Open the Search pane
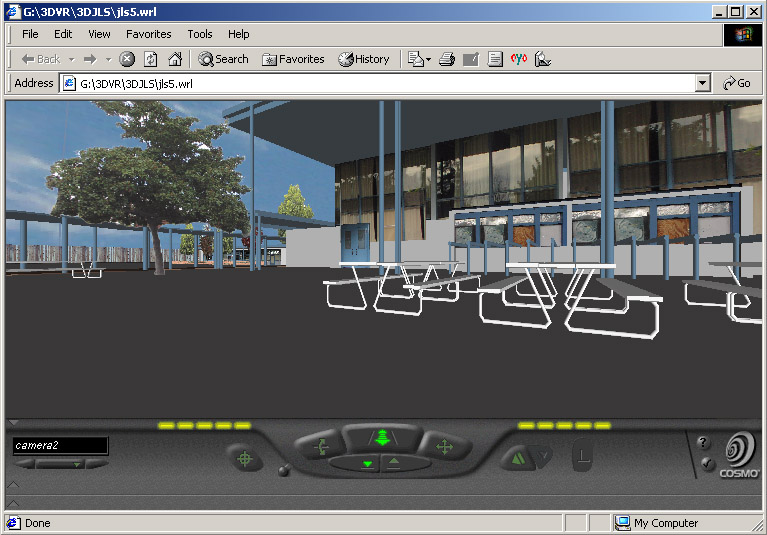 click(x=223, y=59)
